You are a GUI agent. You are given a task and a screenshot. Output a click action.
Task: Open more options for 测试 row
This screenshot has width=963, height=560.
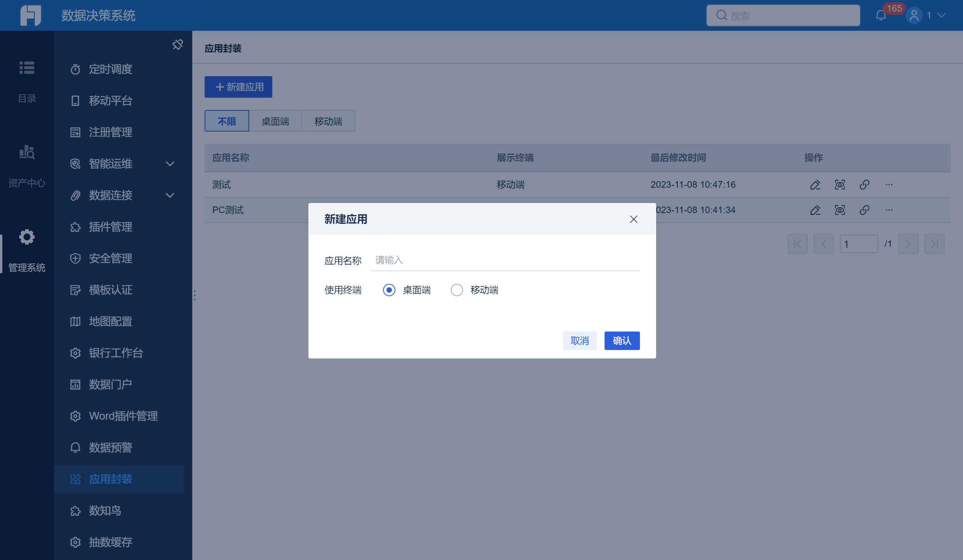[x=889, y=185]
